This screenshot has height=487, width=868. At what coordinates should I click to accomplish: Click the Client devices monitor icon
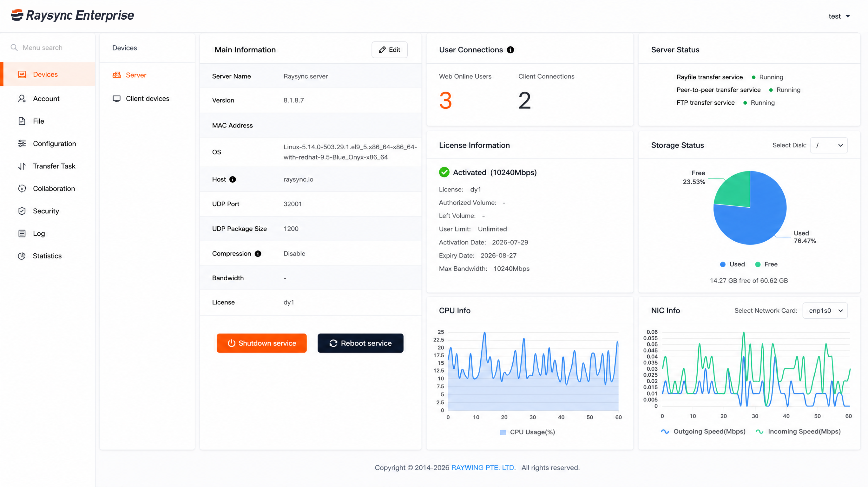point(116,99)
